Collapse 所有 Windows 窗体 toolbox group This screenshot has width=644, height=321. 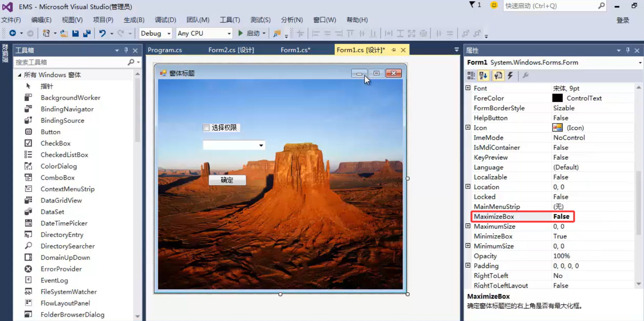[x=19, y=75]
